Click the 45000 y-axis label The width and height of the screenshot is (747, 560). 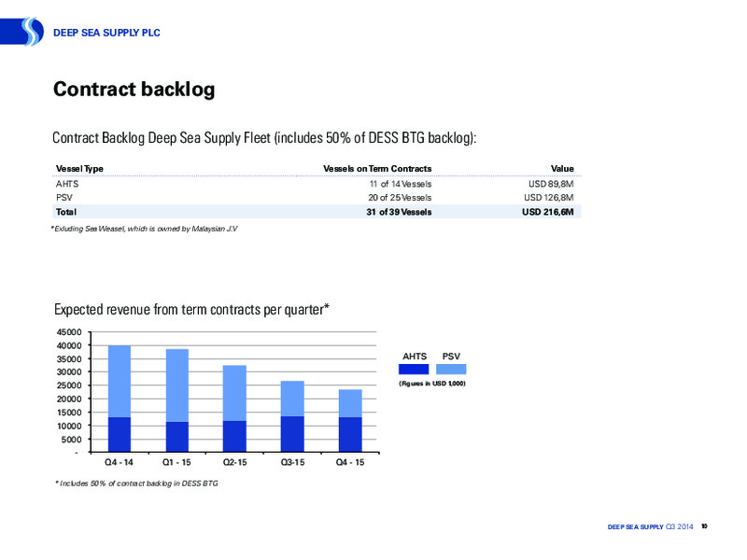coord(69,332)
